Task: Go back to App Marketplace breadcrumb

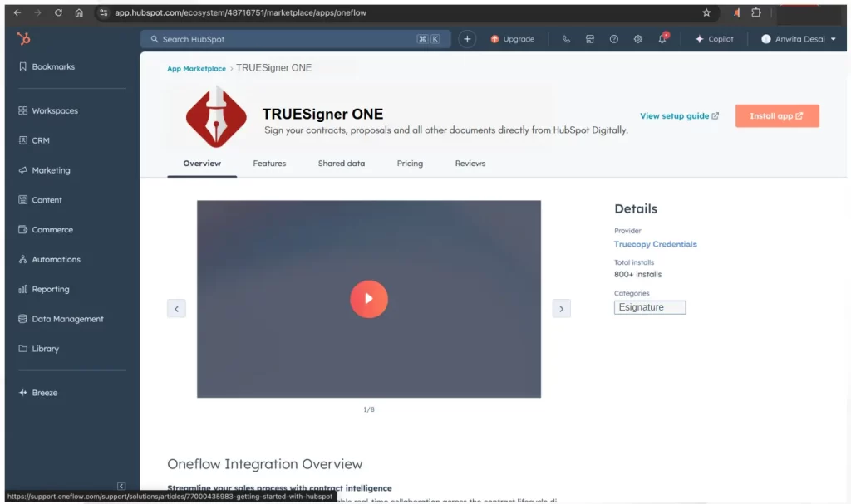Action: point(196,68)
